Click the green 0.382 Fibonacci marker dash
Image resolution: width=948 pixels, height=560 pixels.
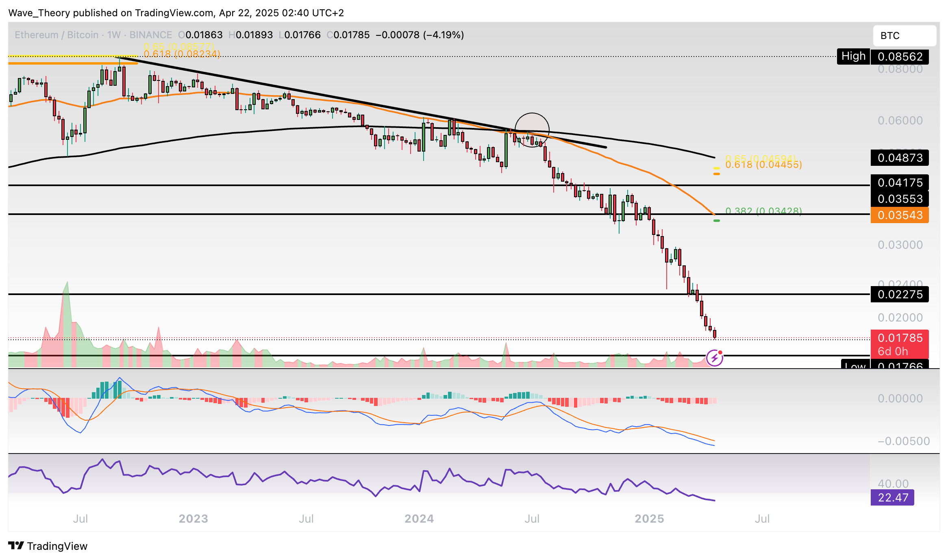(x=717, y=221)
